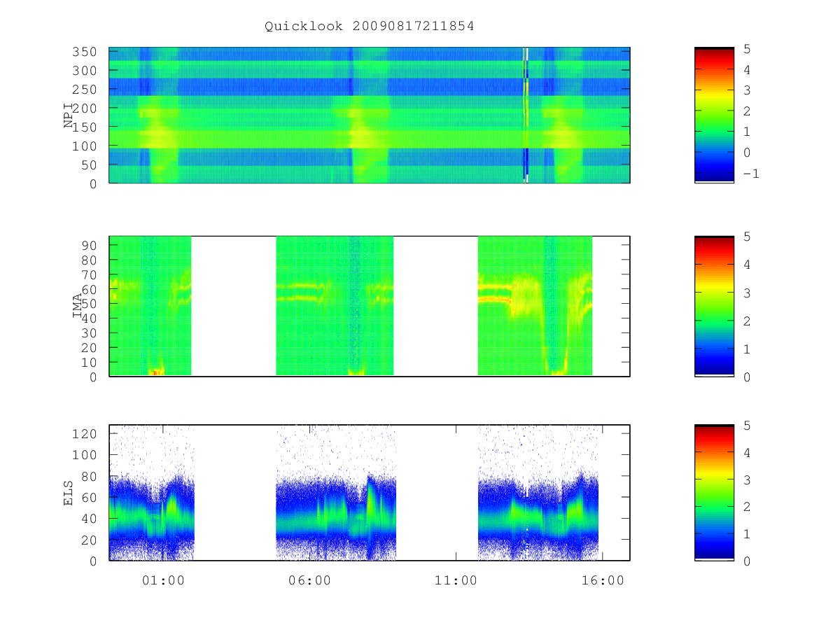
Task: Select the "11:00" time tick label
Action: click(456, 580)
